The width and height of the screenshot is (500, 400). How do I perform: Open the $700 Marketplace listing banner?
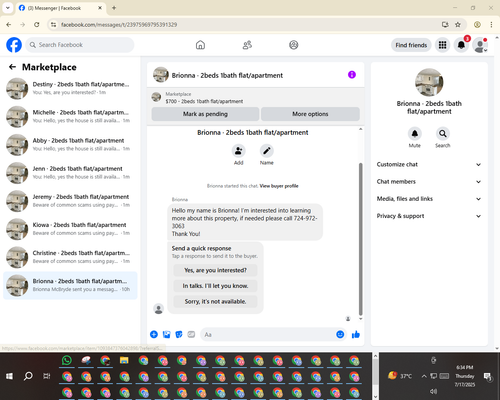(256, 98)
